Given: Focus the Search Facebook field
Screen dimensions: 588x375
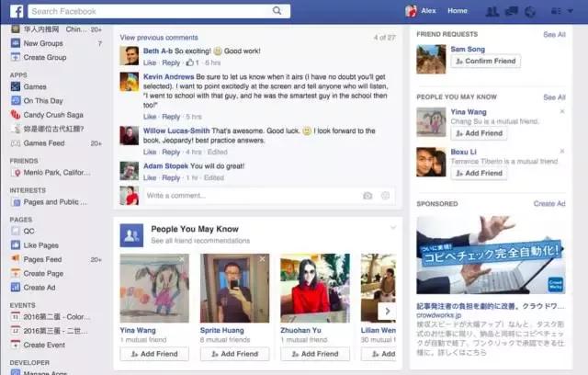Looking at the screenshot, I should [159, 11].
